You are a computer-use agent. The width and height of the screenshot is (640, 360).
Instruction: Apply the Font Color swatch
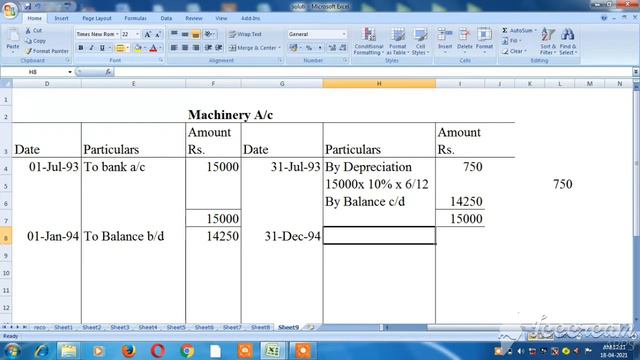coord(153,48)
